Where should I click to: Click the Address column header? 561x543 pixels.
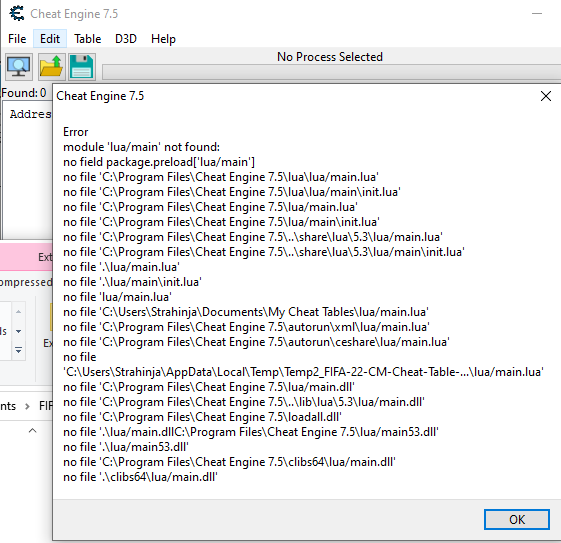click(30, 114)
